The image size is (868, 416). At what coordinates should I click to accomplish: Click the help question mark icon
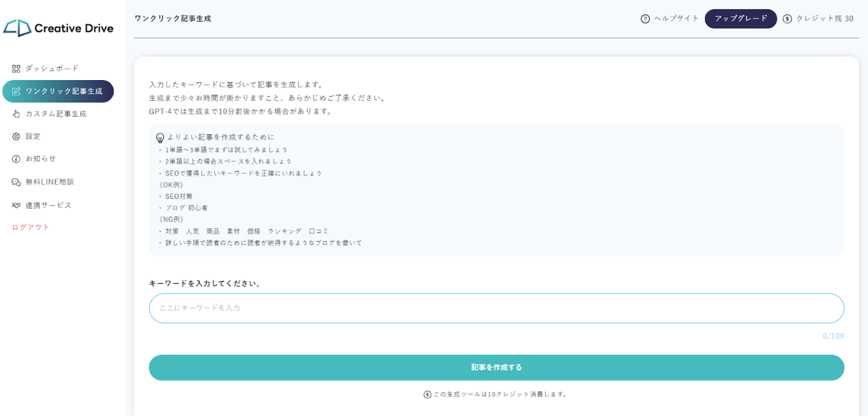pyautogui.click(x=645, y=18)
